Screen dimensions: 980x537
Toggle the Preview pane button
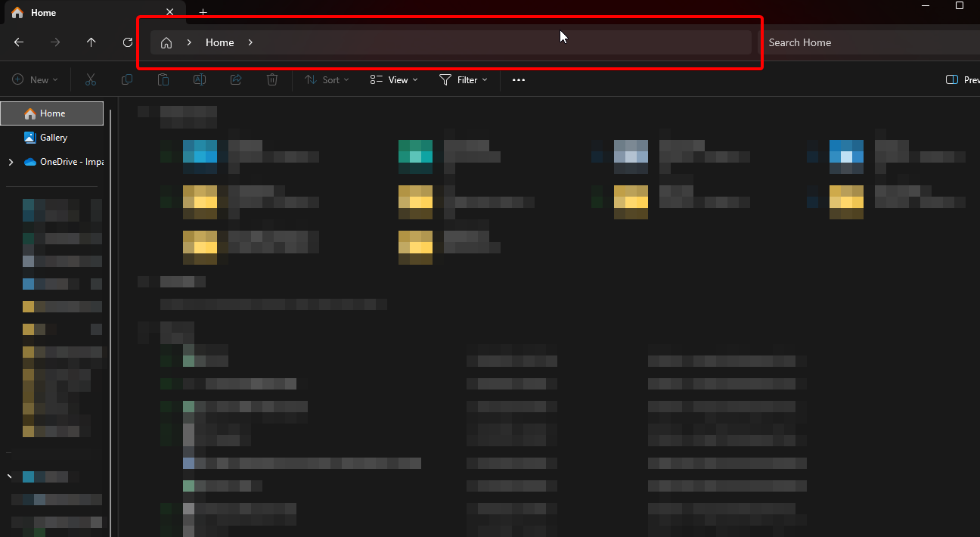(x=962, y=79)
